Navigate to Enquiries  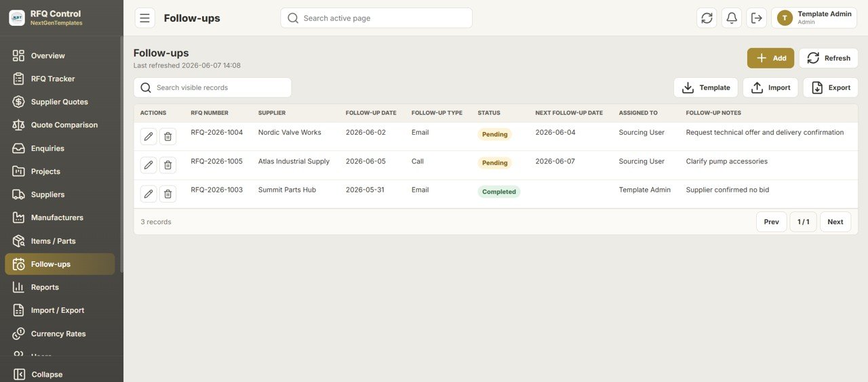coord(60,148)
